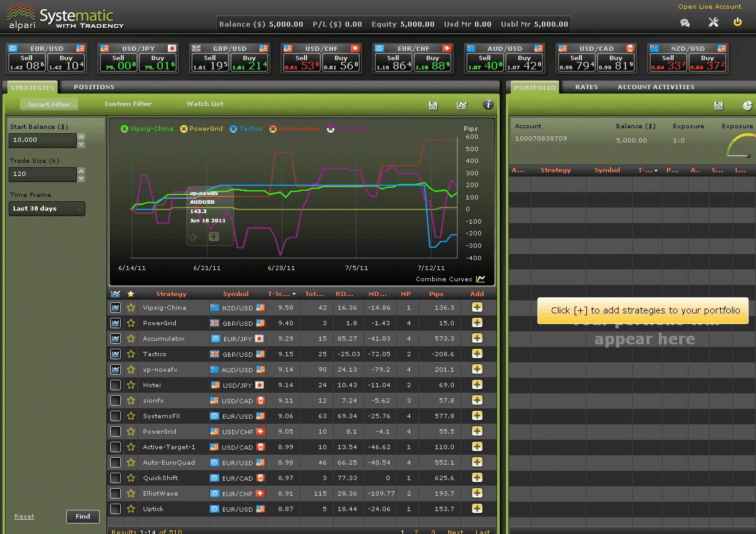Image resolution: width=756 pixels, height=534 pixels.
Task: Star the Auto-EuroQuad strategy
Action: pos(131,462)
